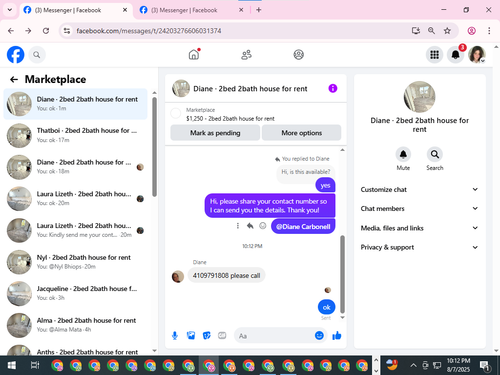
Task: Open Thatboi 2bed 2bath chat
Action: point(76,135)
